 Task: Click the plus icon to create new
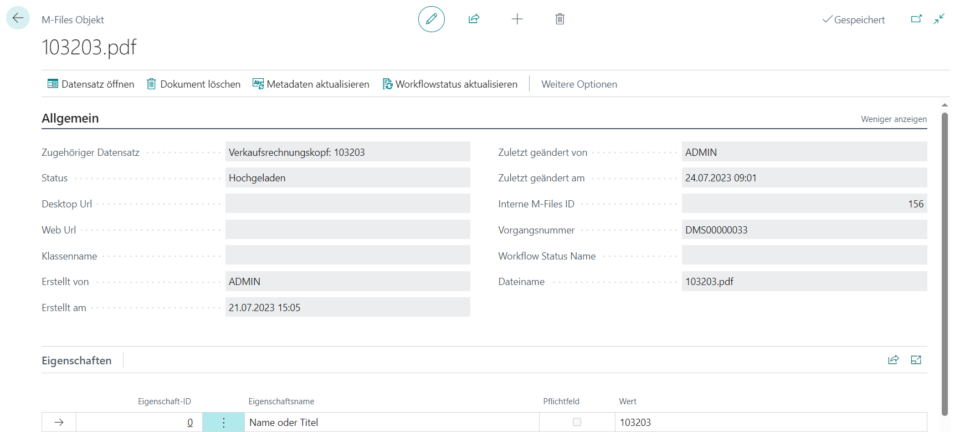click(517, 19)
